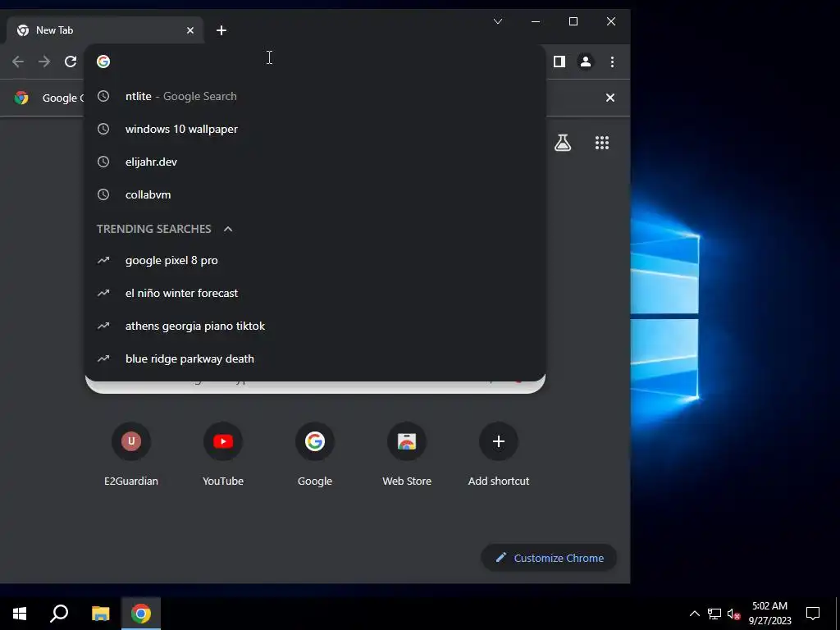Viewport: 840px width, 630px height.
Task: Switch to the New Tab tab
Action: 104,30
